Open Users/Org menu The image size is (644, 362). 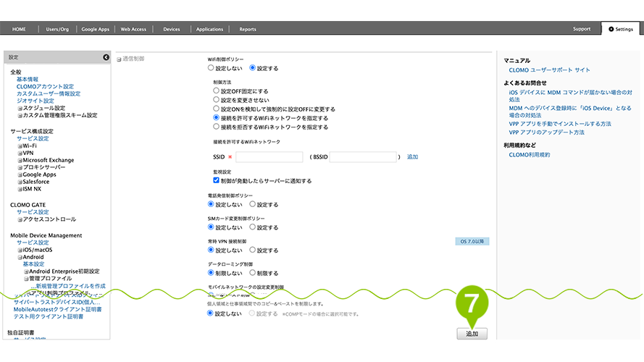(x=57, y=29)
